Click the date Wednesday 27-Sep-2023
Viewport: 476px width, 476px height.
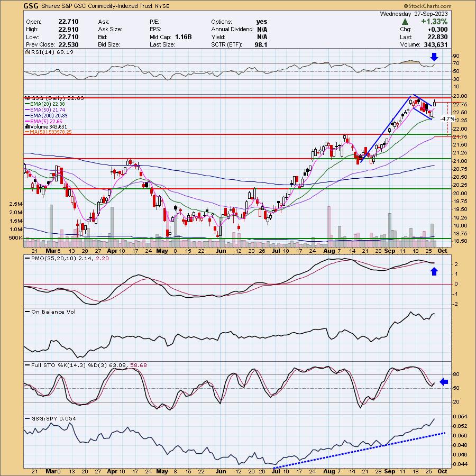coord(414,14)
